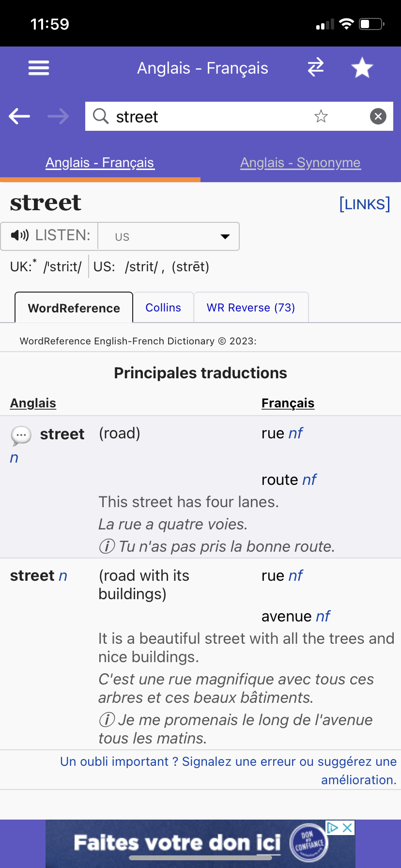Viewport: 401px width, 868px height.
Task: Switch to Anglais - Synonyme tab
Action: (x=300, y=163)
